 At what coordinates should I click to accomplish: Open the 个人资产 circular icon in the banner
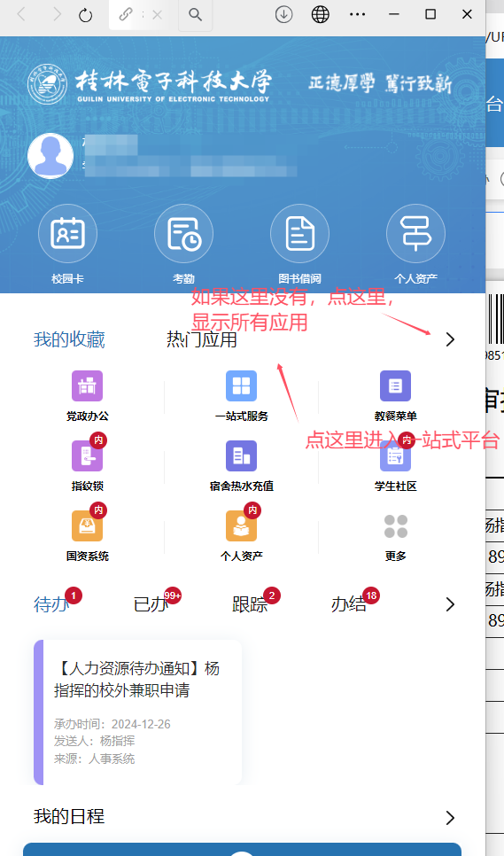[x=415, y=234]
